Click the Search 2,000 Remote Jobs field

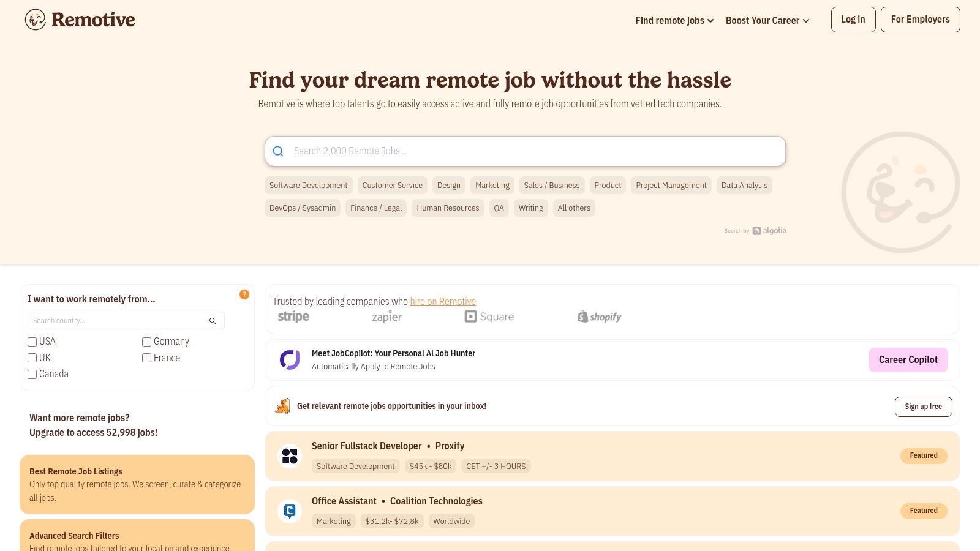click(526, 151)
